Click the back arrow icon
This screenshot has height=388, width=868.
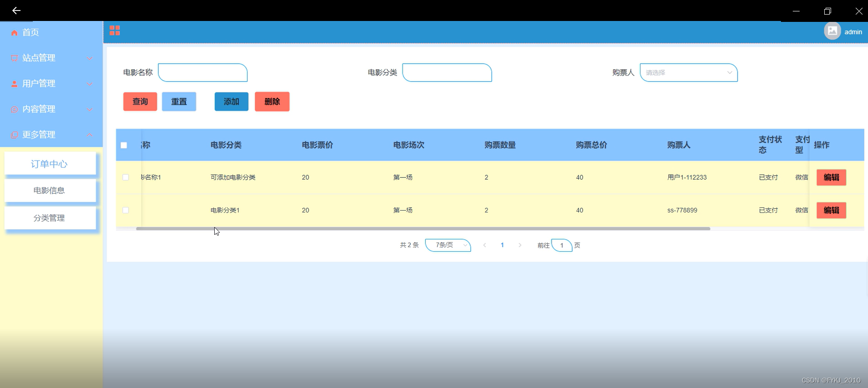pyautogui.click(x=16, y=10)
